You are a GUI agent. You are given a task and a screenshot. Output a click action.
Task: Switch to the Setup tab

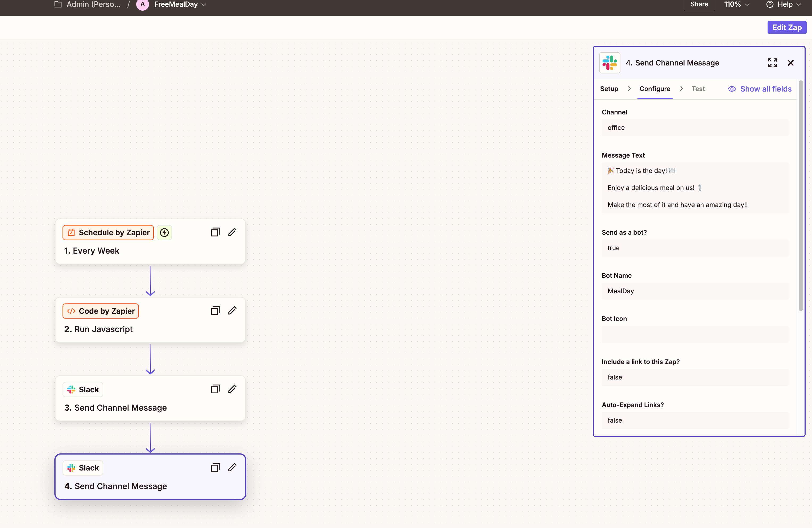[x=609, y=89]
